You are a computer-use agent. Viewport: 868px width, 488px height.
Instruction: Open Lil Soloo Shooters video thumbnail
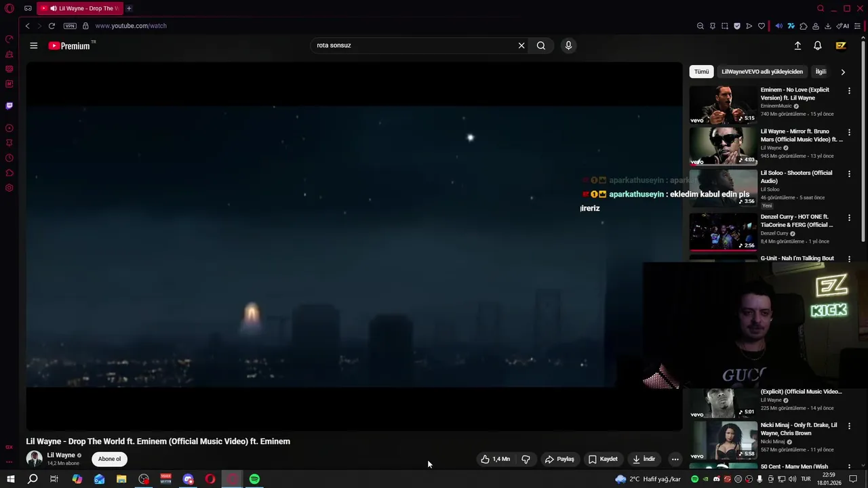(x=723, y=188)
